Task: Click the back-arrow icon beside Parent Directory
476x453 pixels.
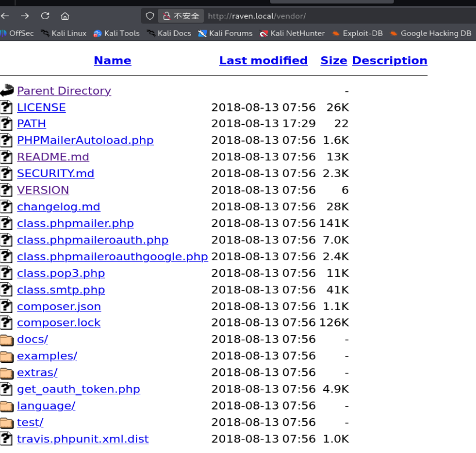Action: (x=7, y=91)
